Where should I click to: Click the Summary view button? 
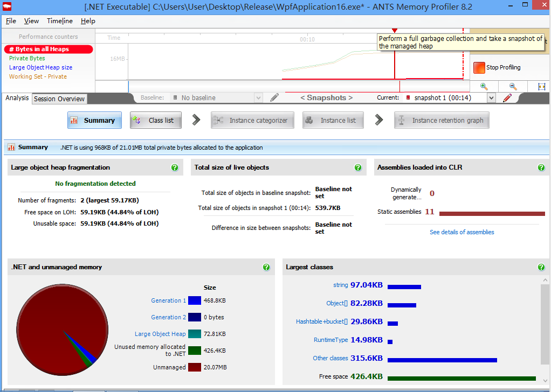tap(94, 121)
